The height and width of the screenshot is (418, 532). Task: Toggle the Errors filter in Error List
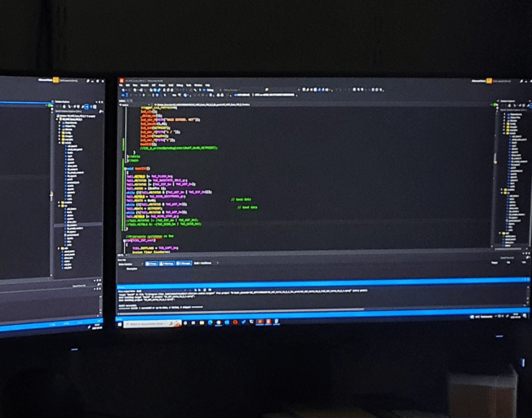pyautogui.click(x=152, y=264)
